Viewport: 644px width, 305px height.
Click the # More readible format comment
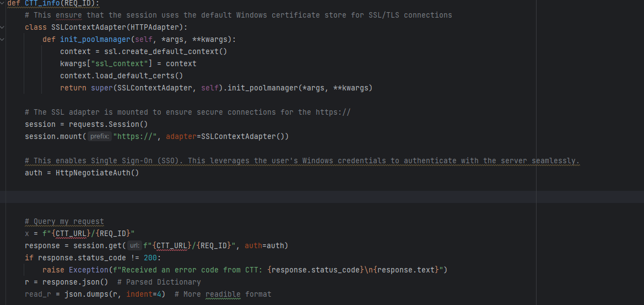223,295
